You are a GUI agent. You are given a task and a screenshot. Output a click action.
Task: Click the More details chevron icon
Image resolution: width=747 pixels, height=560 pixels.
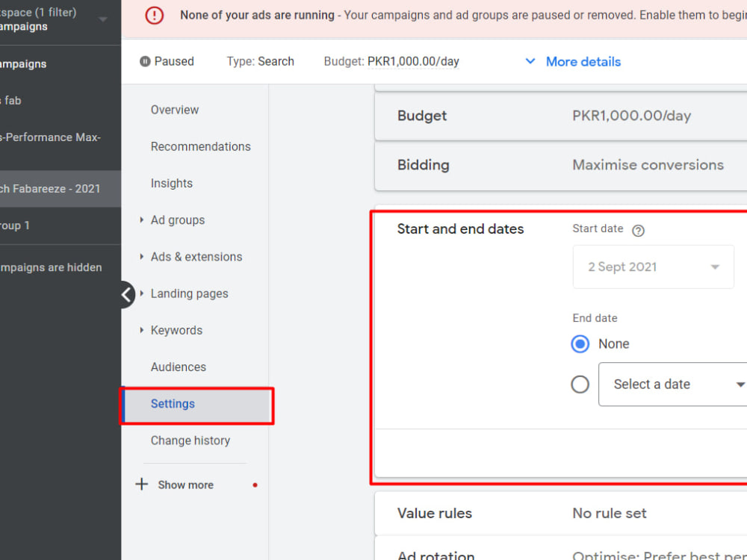click(x=530, y=61)
